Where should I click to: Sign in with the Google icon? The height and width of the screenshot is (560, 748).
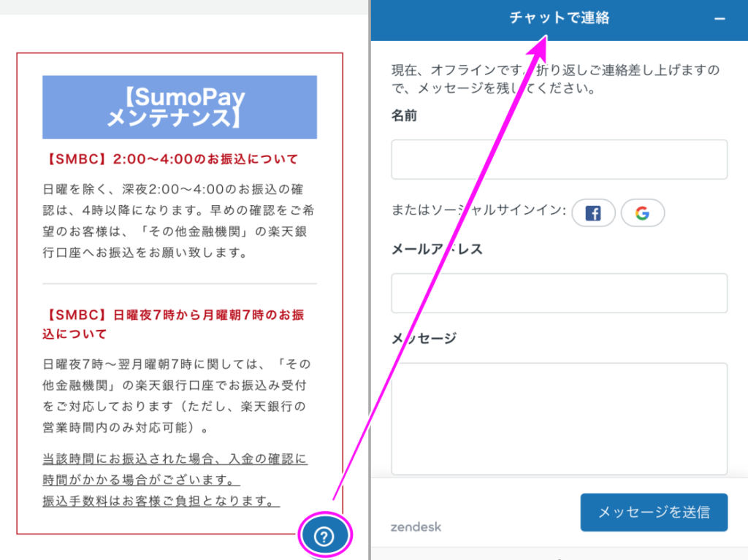642,213
